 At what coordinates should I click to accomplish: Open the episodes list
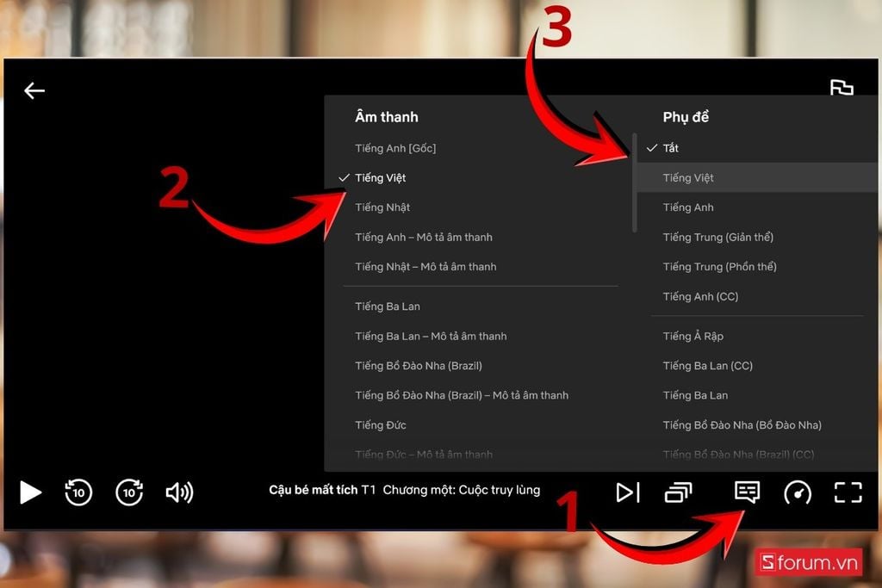pyautogui.click(x=679, y=492)
